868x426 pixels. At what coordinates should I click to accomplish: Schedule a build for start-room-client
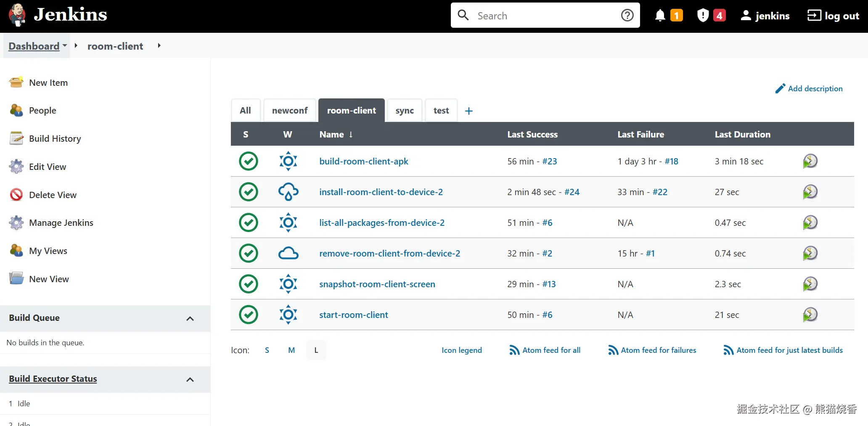[810, 315]
